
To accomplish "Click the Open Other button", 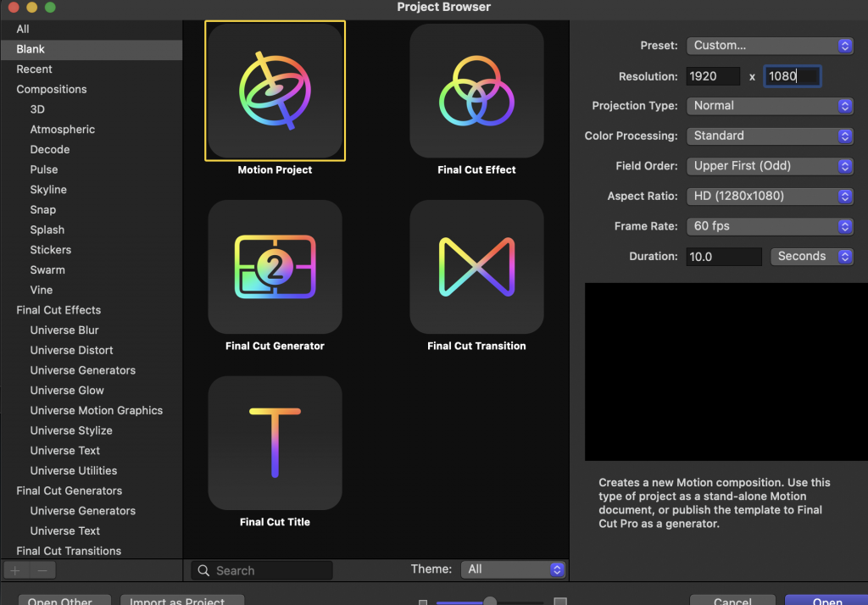I will pos(64,600).
